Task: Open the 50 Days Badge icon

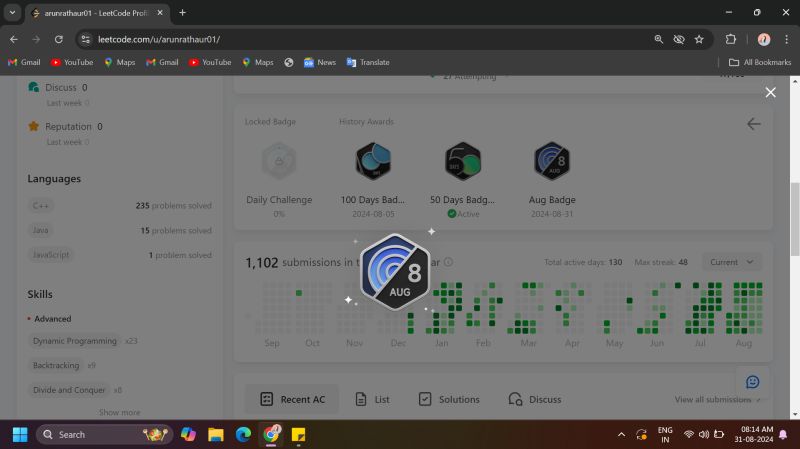Action: tap(463, 161)
